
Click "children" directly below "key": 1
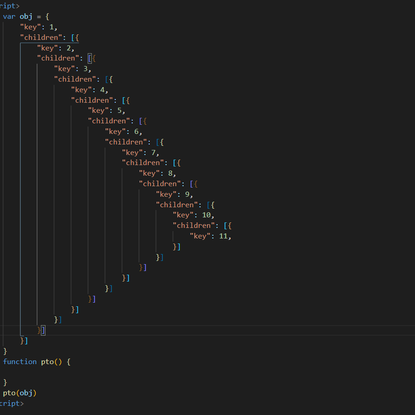click(x=41, y=37)
